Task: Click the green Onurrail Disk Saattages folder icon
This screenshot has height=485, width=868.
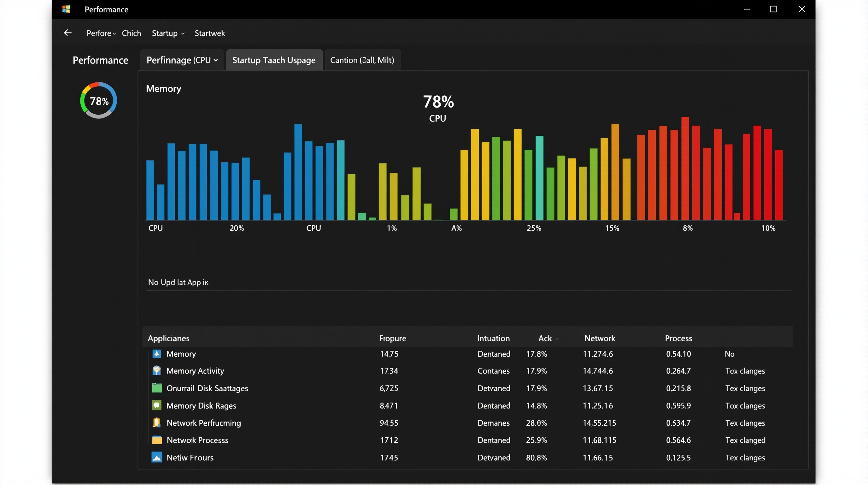Action: (x=157, y=388)
